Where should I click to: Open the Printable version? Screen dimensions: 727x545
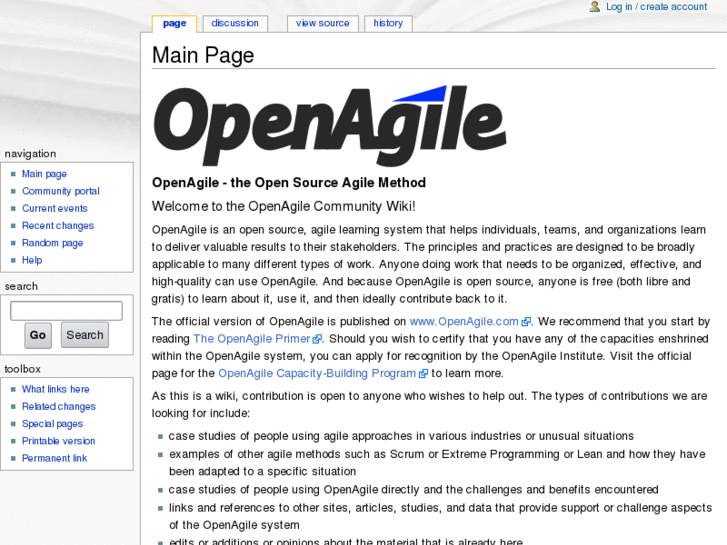tap(58, 441)
